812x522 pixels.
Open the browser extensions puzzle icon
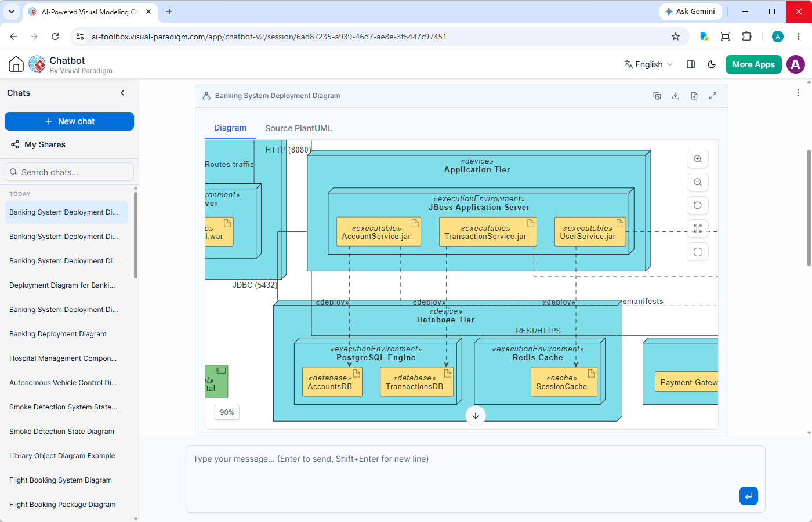pos(747,37)
